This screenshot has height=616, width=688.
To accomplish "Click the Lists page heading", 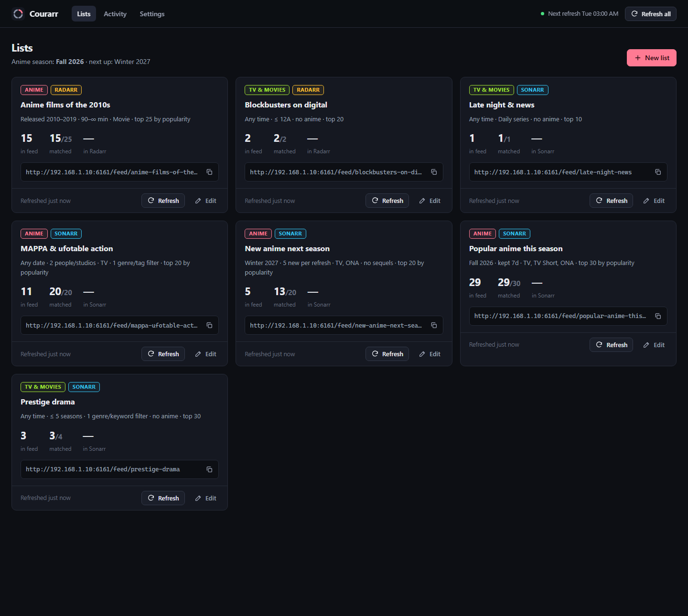I will [x=22, y=48].
